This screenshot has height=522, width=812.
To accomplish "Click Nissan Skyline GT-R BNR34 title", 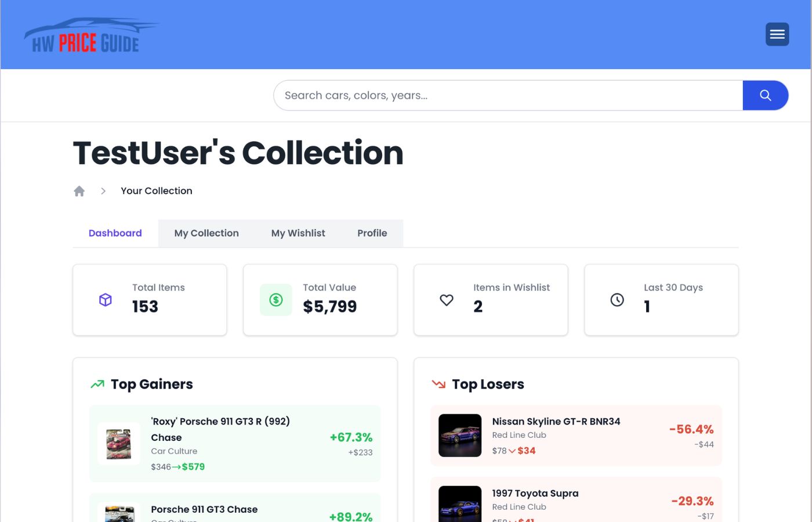I will click(556, 422).
